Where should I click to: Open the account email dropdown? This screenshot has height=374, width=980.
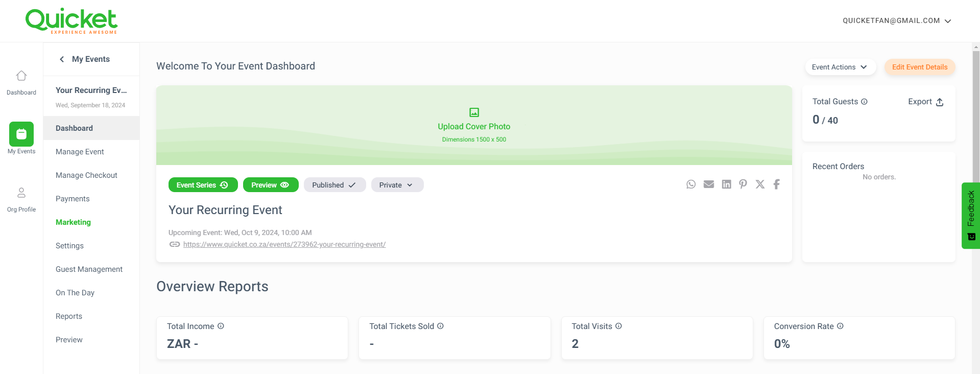pyautogui.click(x=896, y=21)
